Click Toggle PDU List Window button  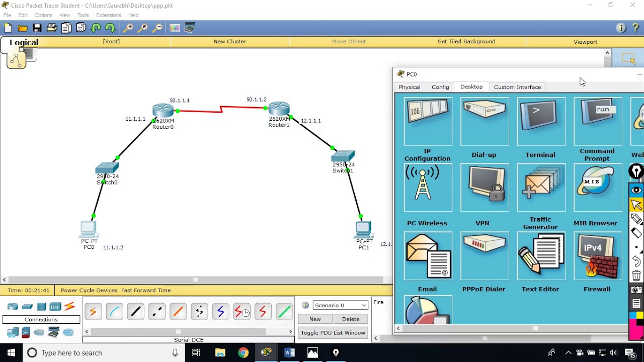(x=333, y=333)
